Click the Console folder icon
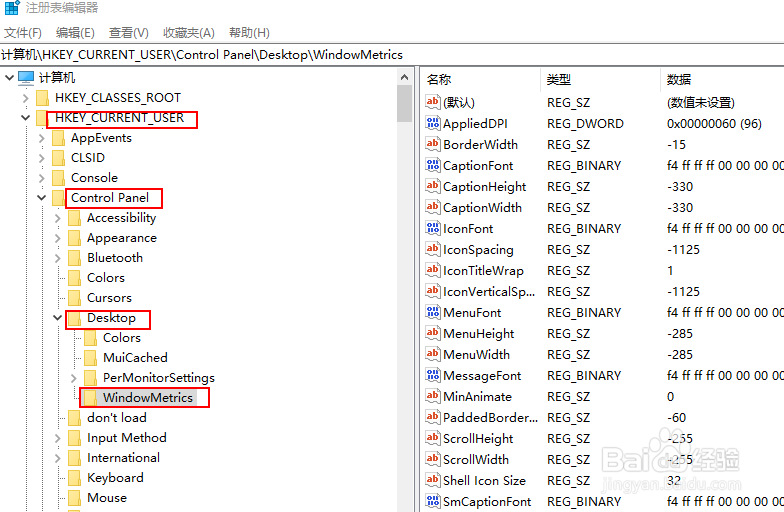The height and width of the screenshot is (512, 784). click(58, 178)
